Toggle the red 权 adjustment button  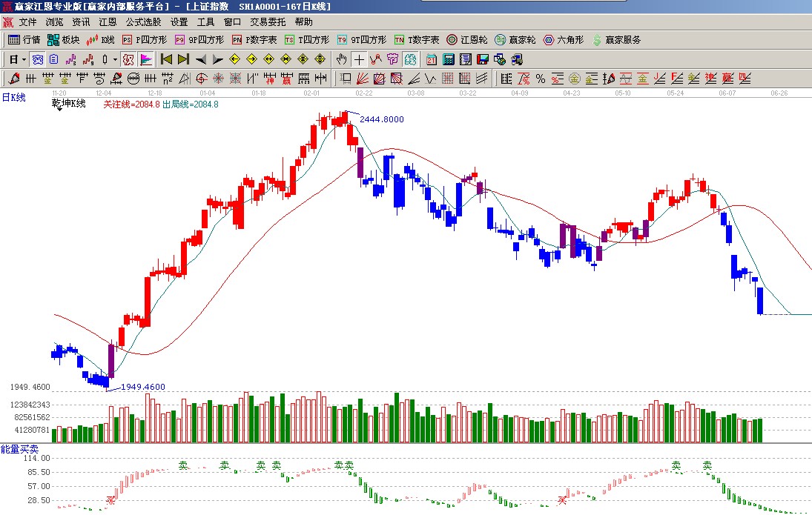tap(128, 59)
